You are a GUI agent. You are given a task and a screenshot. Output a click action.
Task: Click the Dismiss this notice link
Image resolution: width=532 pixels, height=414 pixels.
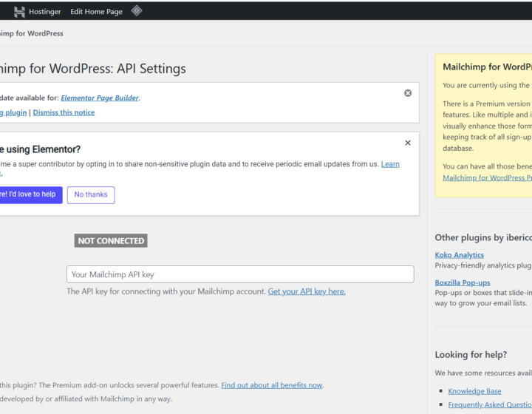pos(64,112)
